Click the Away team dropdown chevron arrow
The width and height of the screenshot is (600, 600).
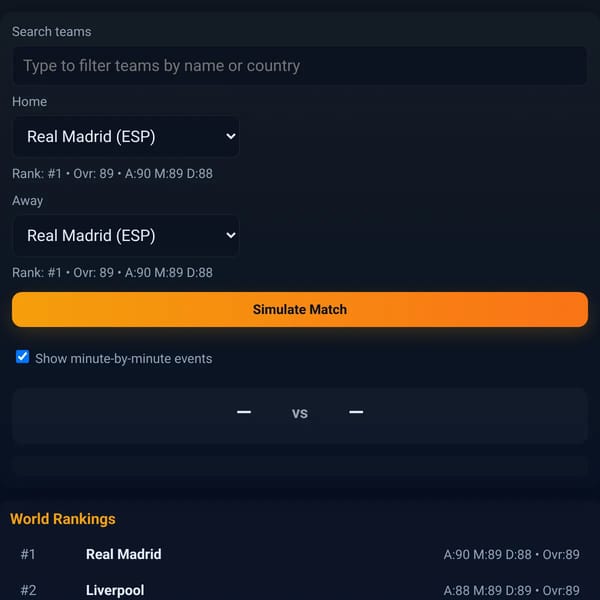tap(231, 235)
